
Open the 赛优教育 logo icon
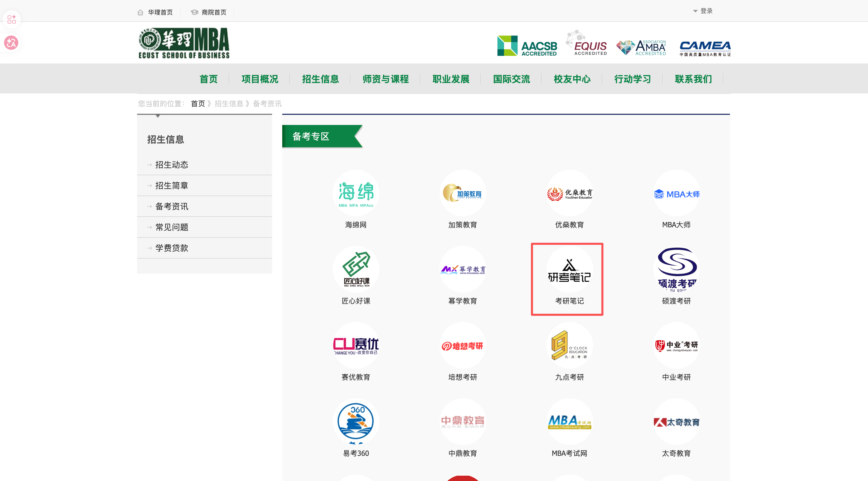(x=356, y=345)
